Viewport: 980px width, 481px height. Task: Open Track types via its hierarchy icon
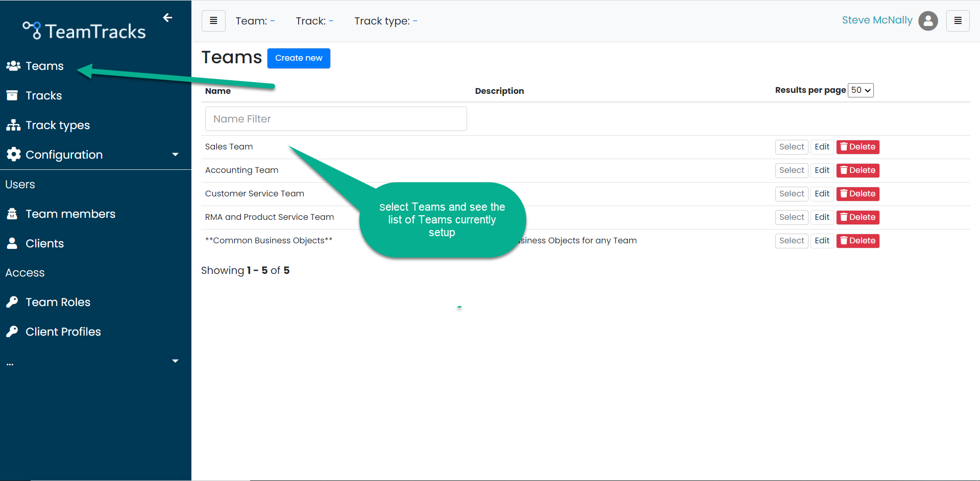pyautogui.click(x=13, y=124)
